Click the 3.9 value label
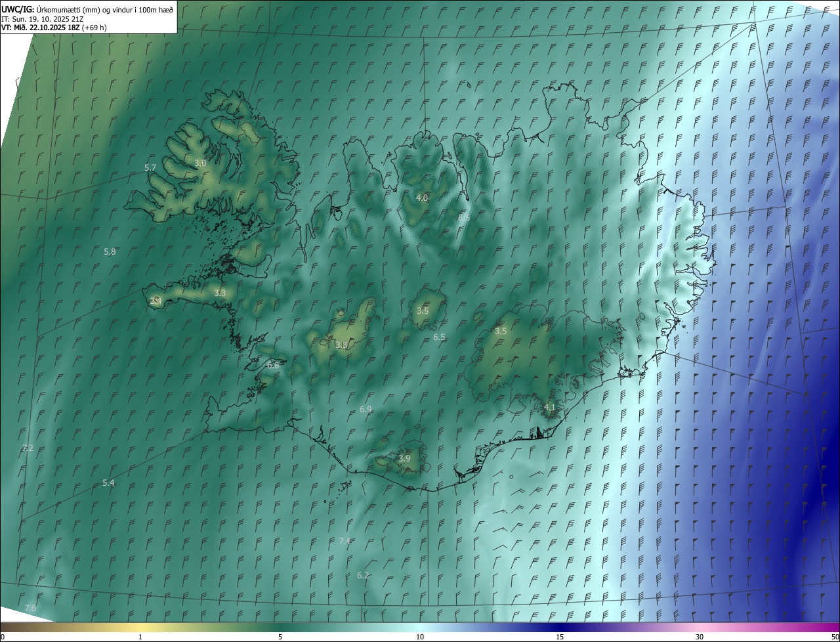 point(404,458)
